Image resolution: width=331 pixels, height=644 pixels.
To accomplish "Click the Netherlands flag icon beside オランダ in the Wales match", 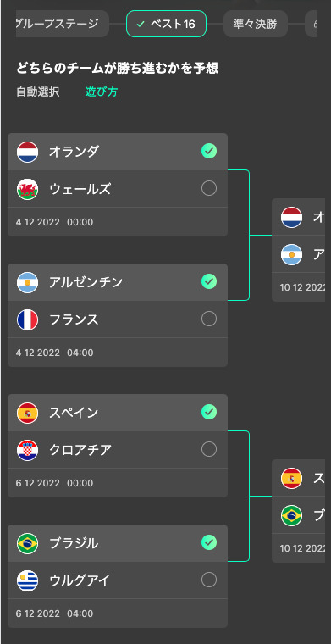I will [27, 152].
